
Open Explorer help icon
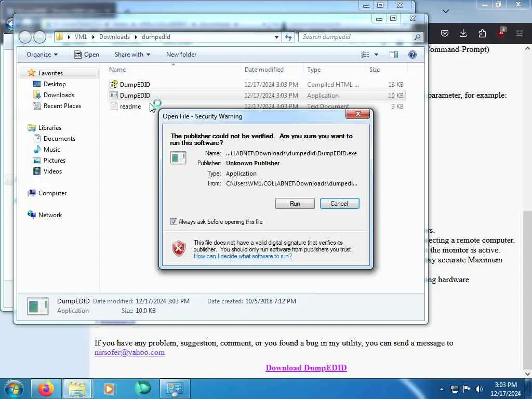412,55
